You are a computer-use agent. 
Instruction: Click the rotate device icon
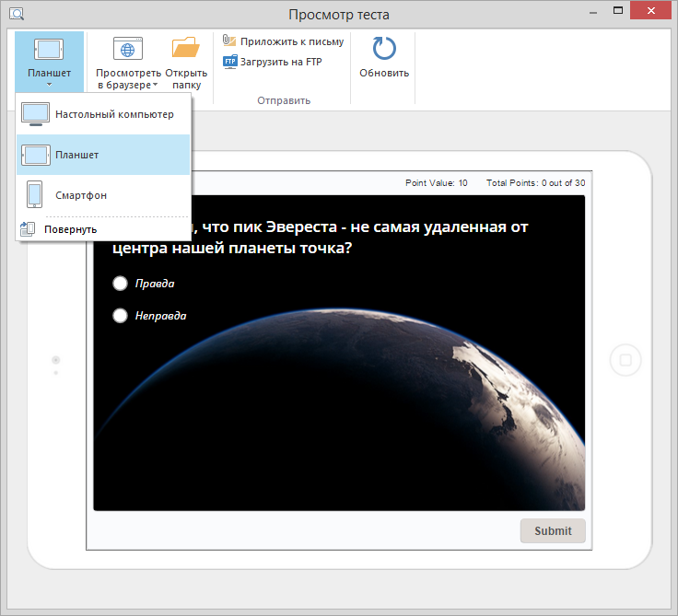coord(28,229)
